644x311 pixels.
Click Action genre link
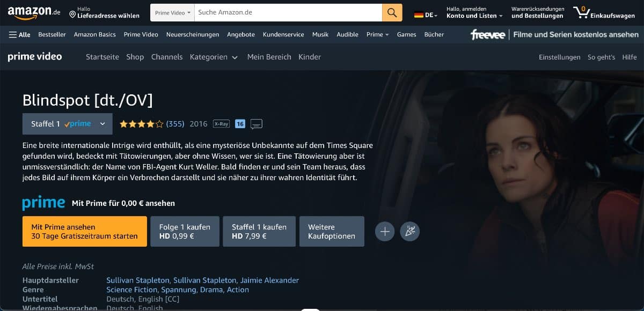click(238, 290)
